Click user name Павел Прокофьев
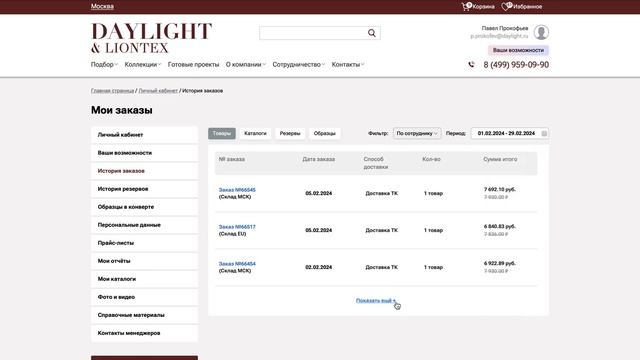This screenshot has width=640, height=360. (x=505, y=28)
